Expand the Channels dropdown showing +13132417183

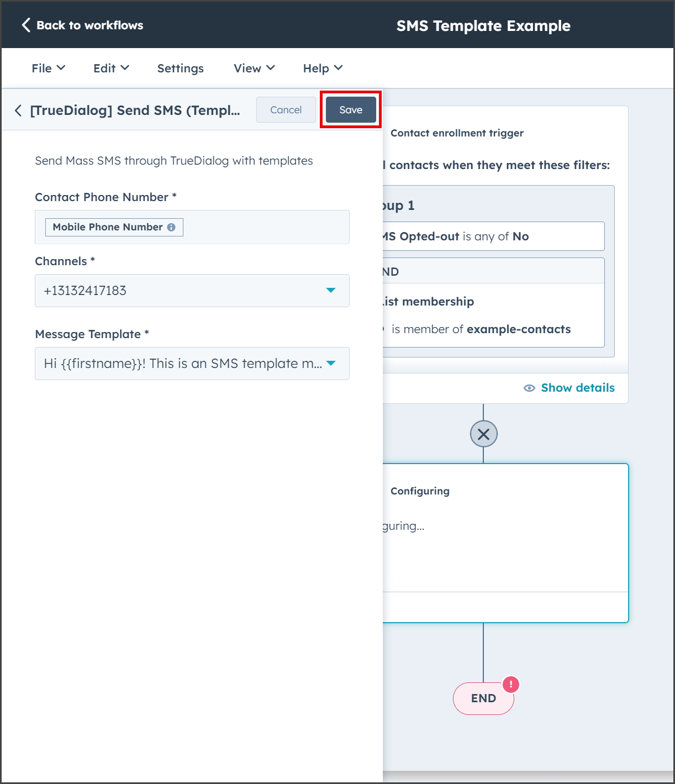click(x=192, y=291)
